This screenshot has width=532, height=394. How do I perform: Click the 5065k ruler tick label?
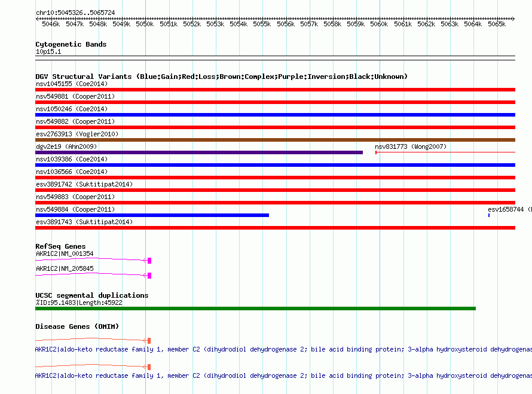point(497,24)
